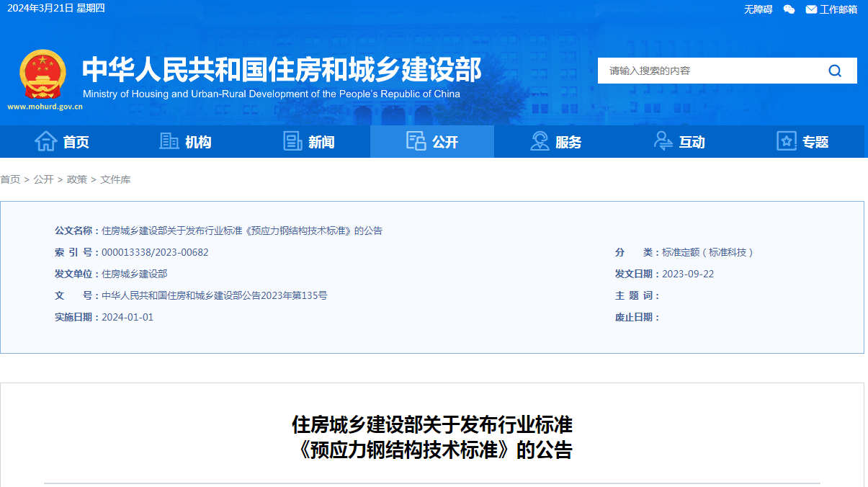Click the 公开 breadcrumb link
The width and height of the screenshot is (868, 487).
pos(43,179)
